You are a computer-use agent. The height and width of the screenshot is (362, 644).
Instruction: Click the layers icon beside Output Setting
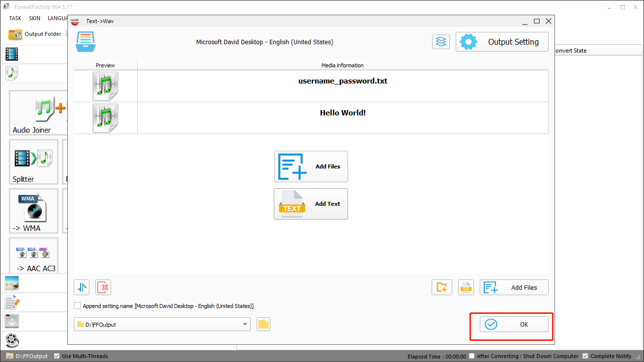pyautogui.click(x=441, y=42)
